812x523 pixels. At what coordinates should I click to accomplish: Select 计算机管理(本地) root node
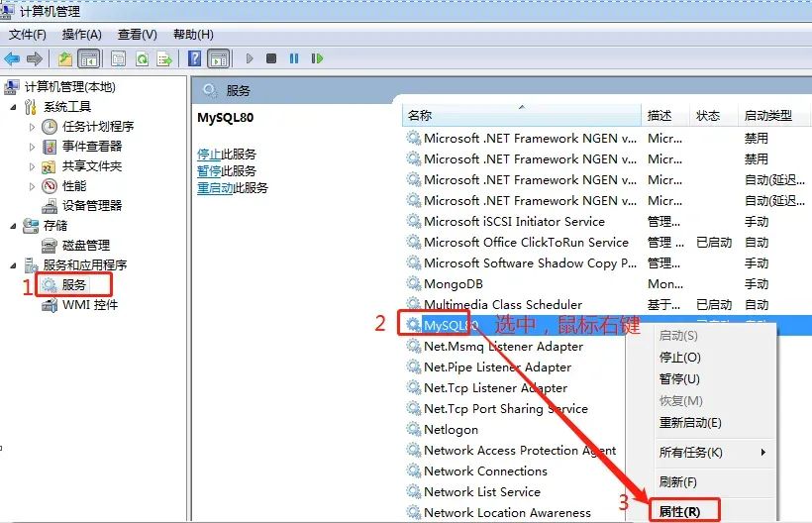click(x=70, y=87)
